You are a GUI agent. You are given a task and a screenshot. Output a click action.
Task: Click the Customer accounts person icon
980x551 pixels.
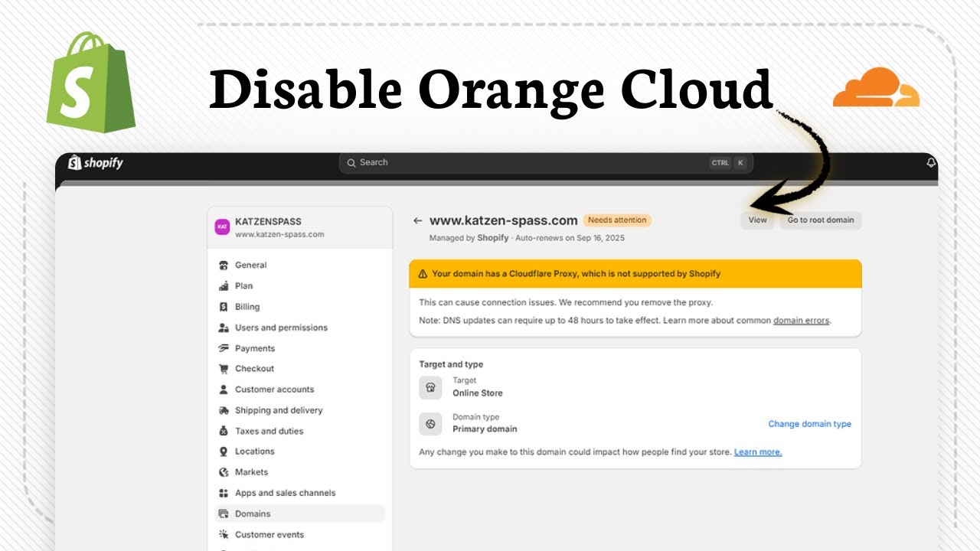(224, 390)
